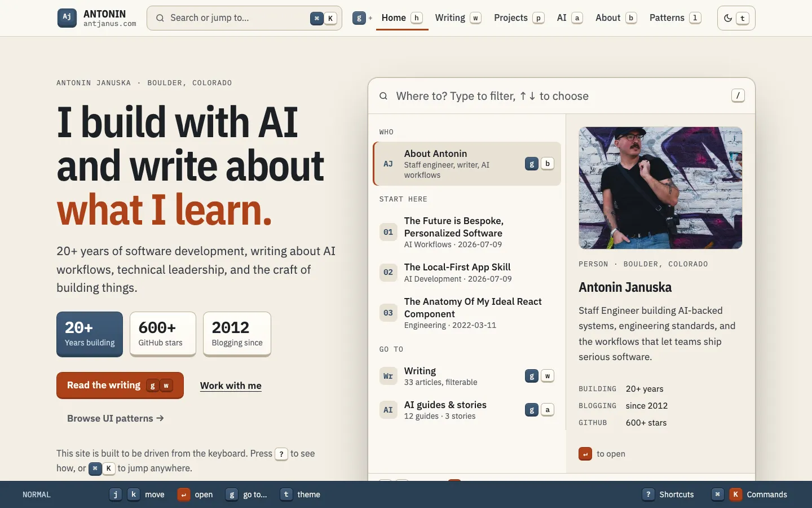
Task: Open the Patterns nav item
Action: (x=675, y=18)
